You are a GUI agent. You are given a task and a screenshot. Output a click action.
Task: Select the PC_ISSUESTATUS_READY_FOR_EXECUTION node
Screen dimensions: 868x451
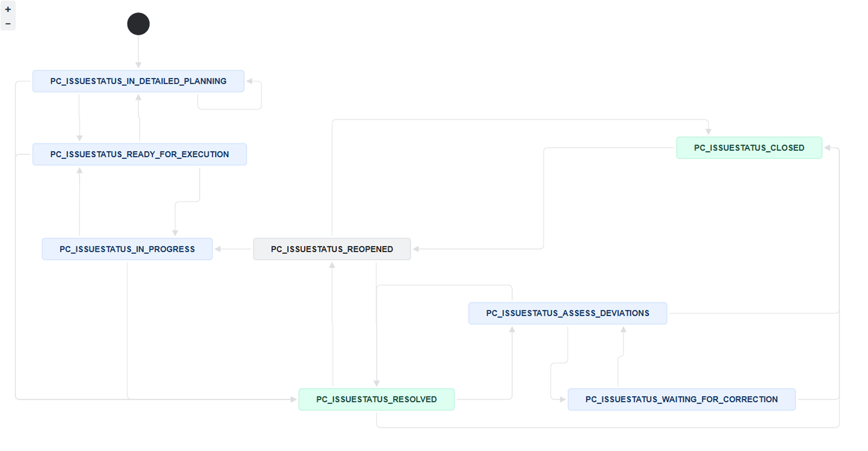(139, 154)
